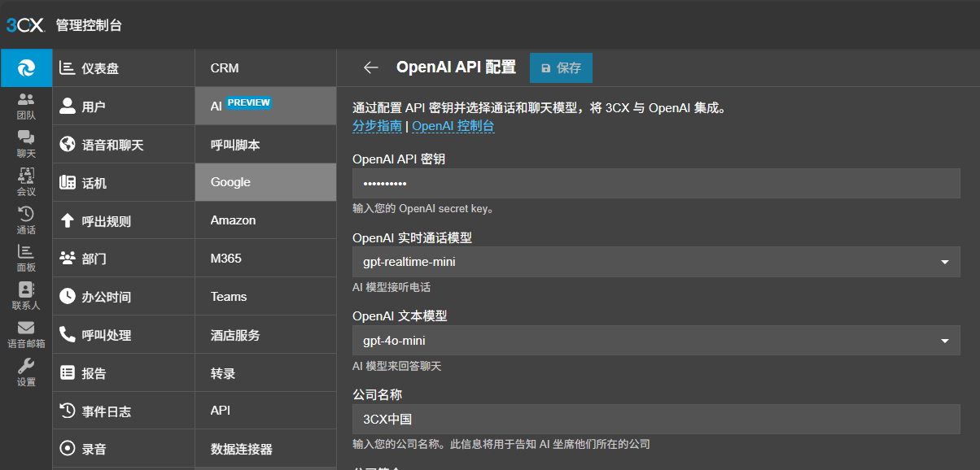The height and width of the screenshot is (470, 980).
Task: Click the 3CX logo in header
Action: coord(25,25)
